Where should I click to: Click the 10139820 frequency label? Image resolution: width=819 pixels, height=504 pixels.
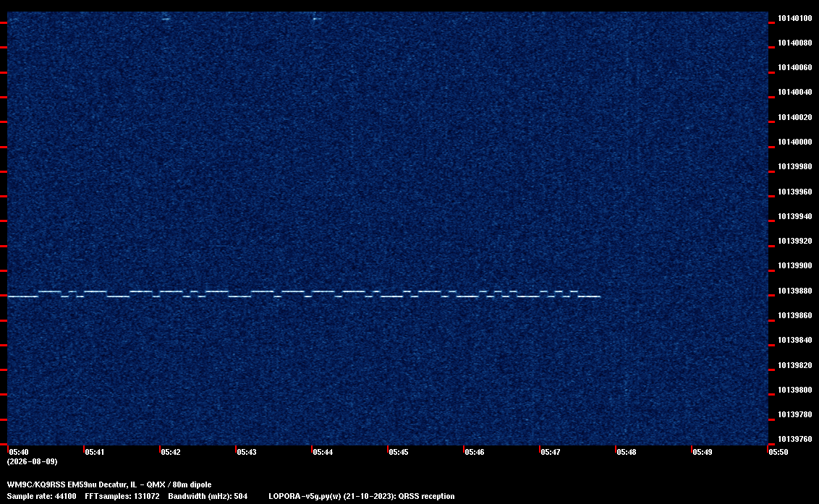click(x=794, y=365)
